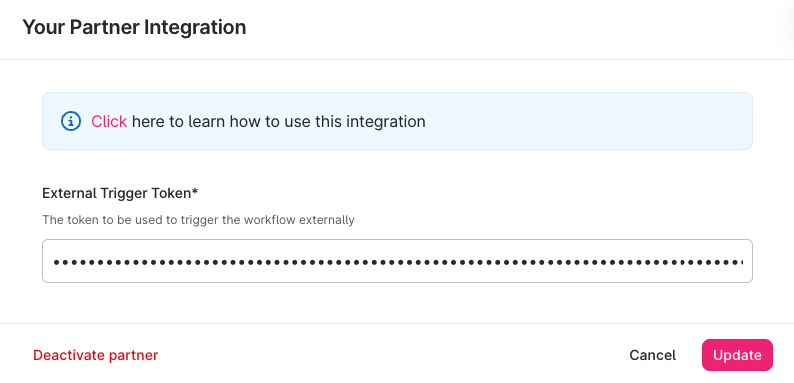Click the "Your Partner Integration" heading
The width and height of the screenshot is (794, 383).
134,27
